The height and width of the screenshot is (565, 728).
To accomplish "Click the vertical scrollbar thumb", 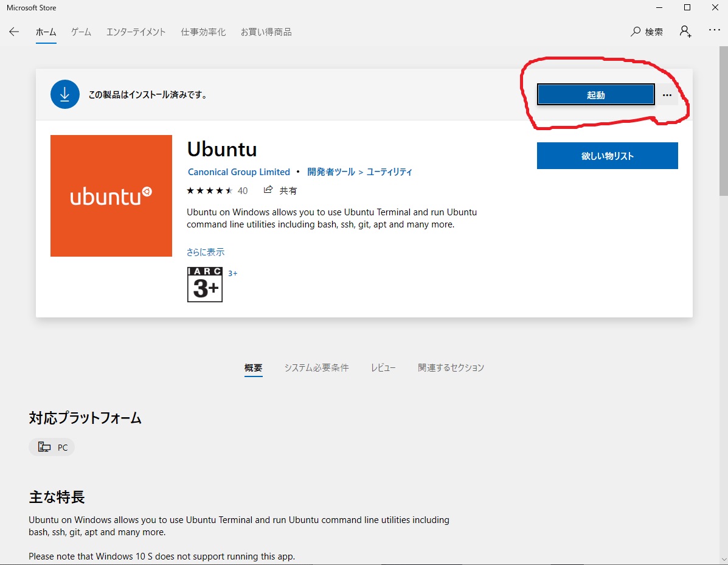I will click(x=723, y=120).
